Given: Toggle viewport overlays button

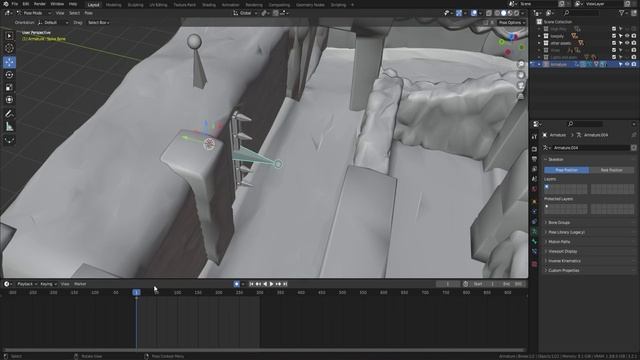Looking at the screenshot, I should click(x=474, y=13).
